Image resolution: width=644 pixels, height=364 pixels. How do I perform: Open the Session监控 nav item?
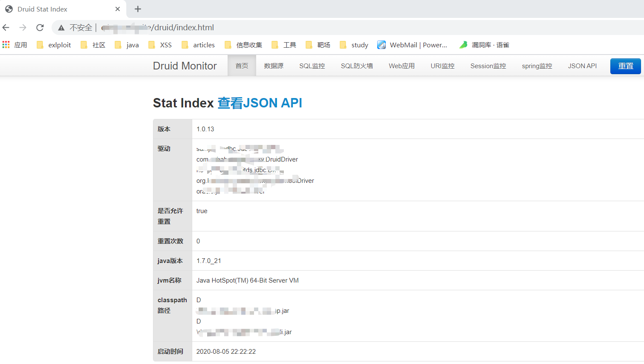pos(488,66)
